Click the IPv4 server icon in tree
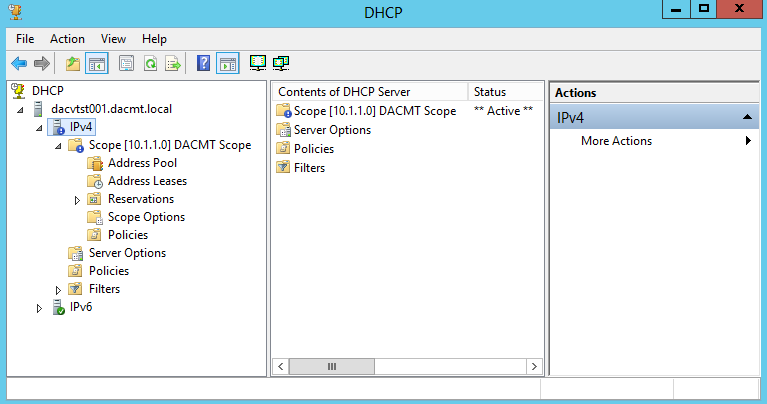767x404 pixels. coord(58,127)
